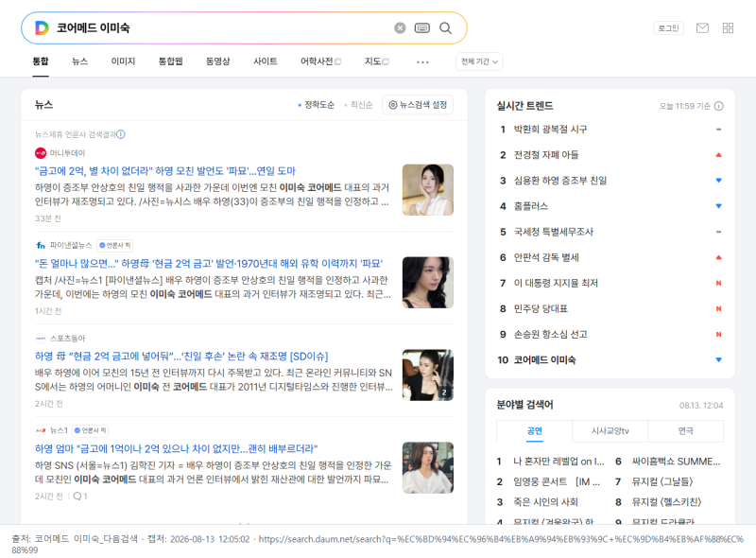
Task: Open headline "돈 얼마나 많으면..." article
Action: coord(209,264)
